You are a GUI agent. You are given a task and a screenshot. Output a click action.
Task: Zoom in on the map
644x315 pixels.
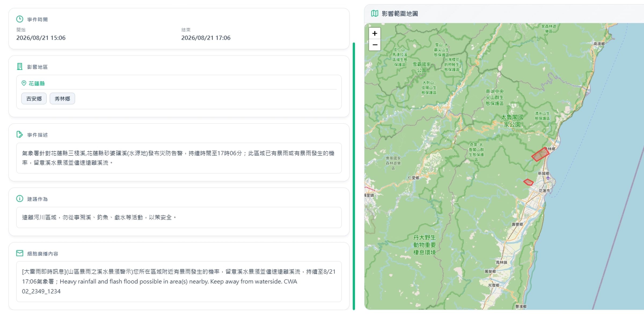coord(375,33)
